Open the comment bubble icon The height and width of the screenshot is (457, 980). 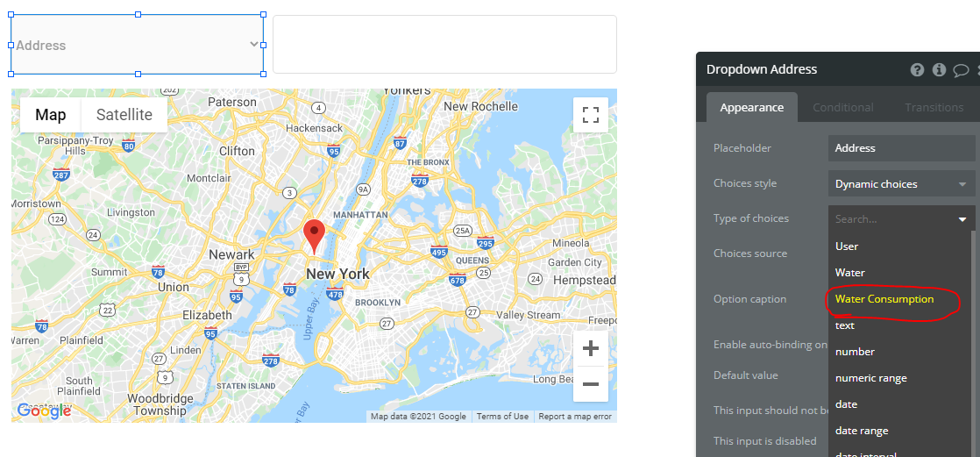pos(961,70)
